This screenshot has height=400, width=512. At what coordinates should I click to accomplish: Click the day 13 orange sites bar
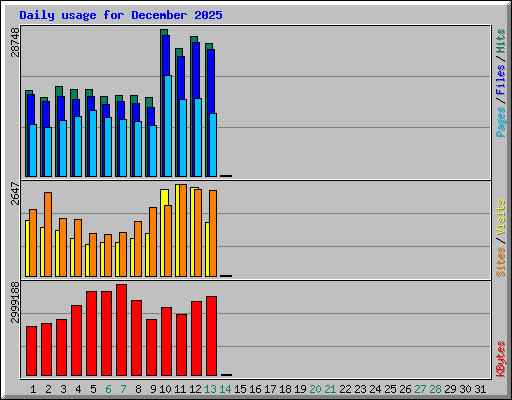pyautogui.click(x=213, y=233)
